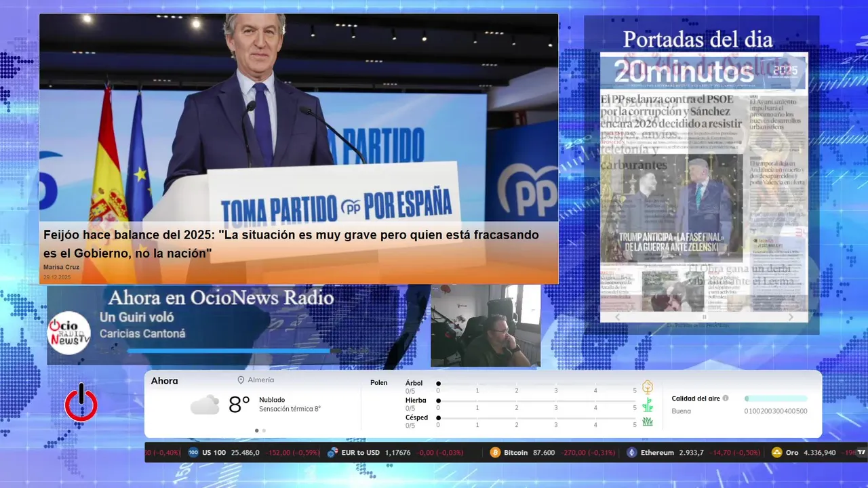
Task: Click the Trump Zelenski cover photo
Action: [x=672, y=208]
